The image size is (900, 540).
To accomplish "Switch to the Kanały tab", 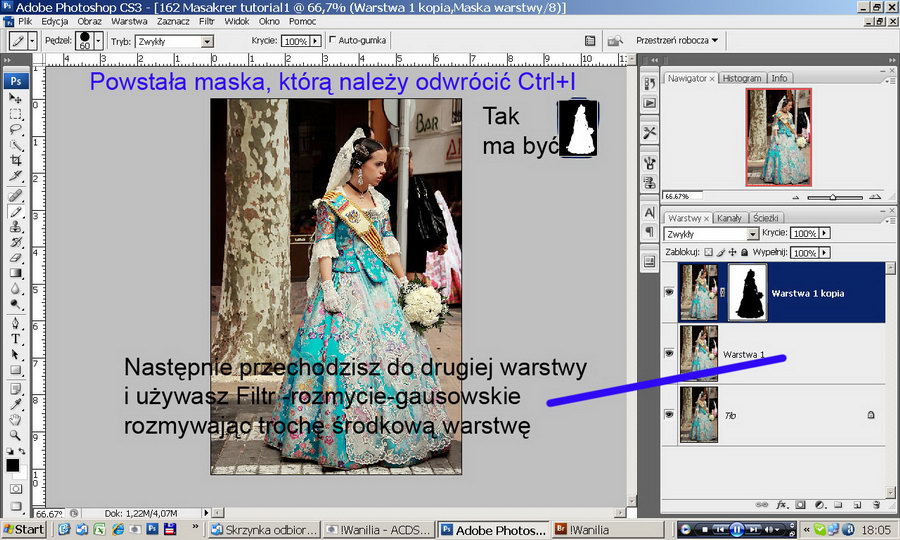I will tap(729, 217).
